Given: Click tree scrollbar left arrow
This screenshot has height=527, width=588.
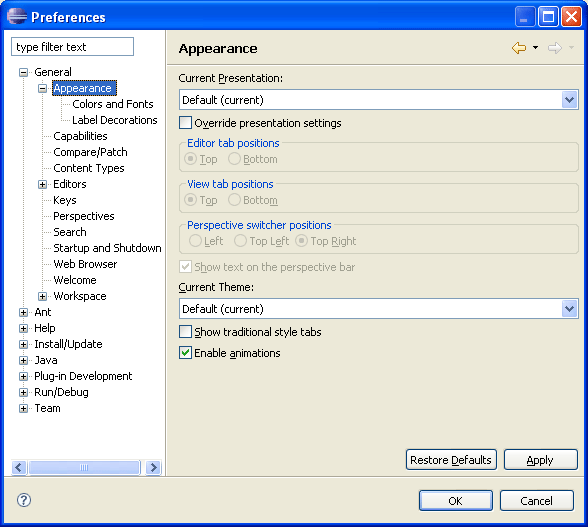Looking at the screenshot, I should [x=19, y=467].
